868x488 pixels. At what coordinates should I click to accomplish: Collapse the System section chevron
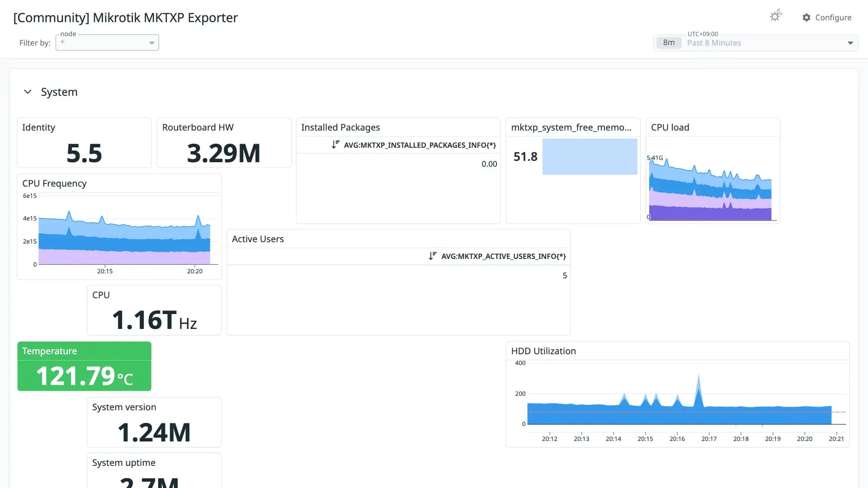tap(28, 92)
